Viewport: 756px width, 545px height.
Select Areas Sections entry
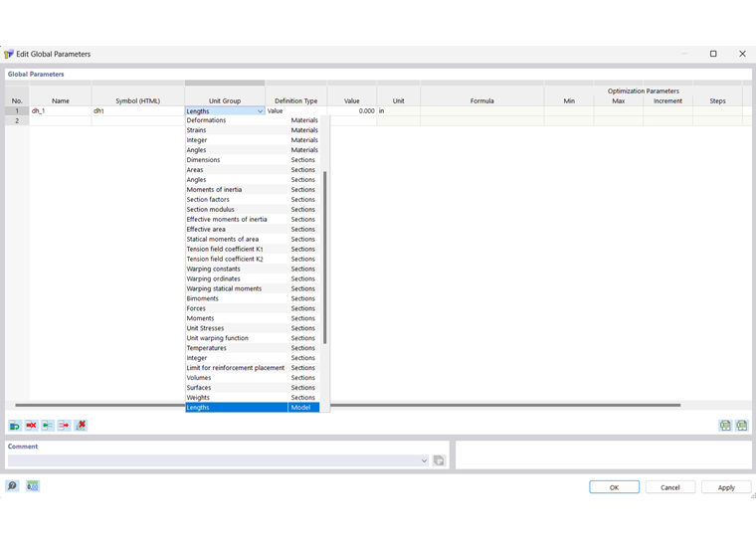pos(252,170)
